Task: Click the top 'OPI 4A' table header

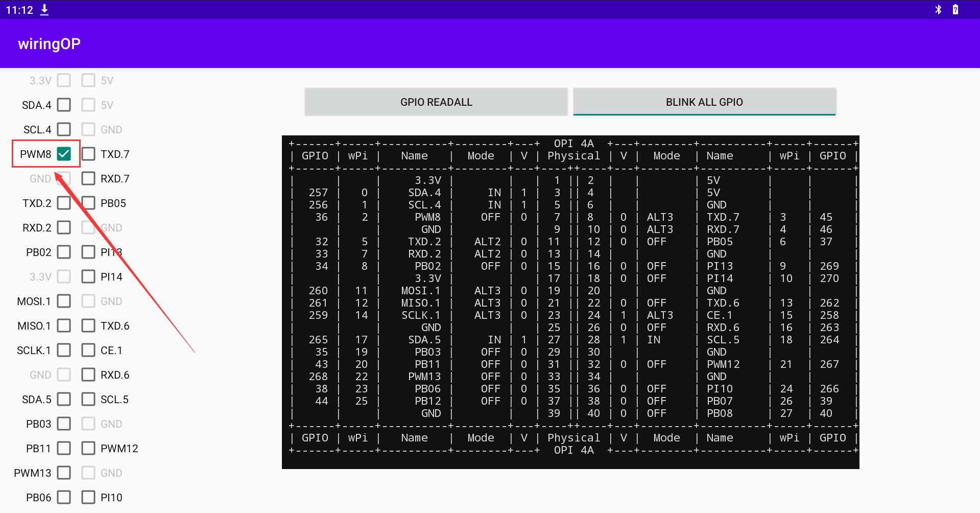Action: (573, 144)
